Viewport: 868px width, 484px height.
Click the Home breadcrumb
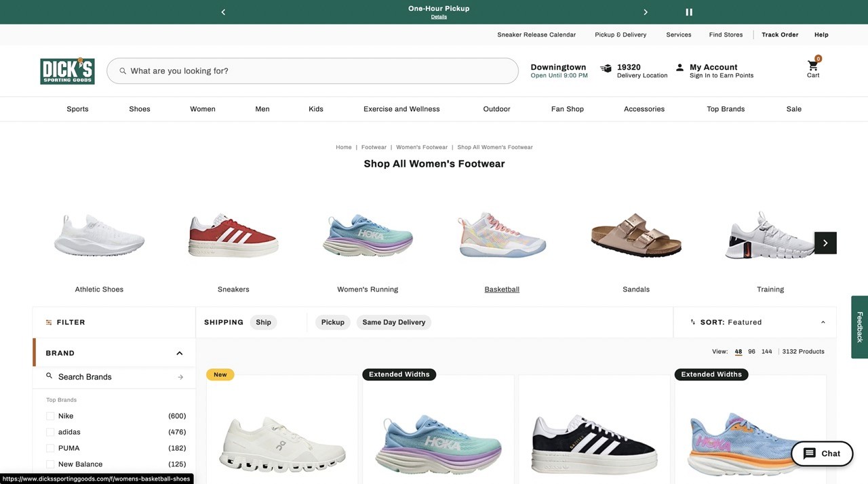pyautogui.click(x=344, y=147)
